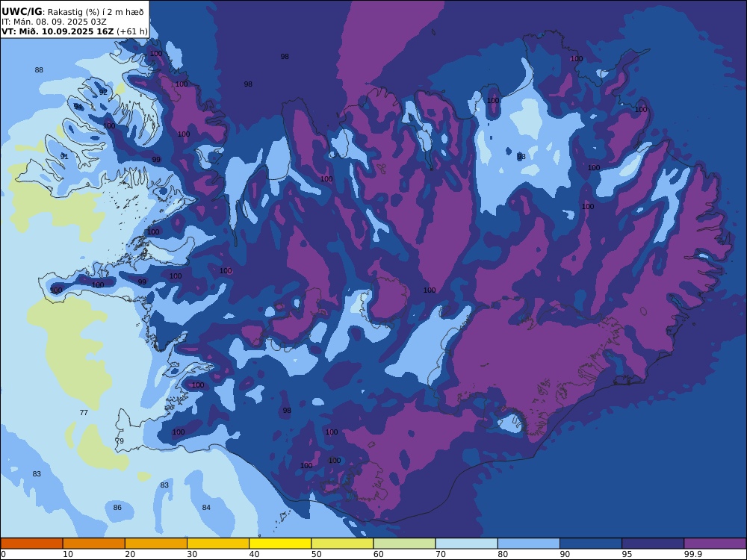Pick the light green 60–70 legend swatch
Viewport: 747px width, 560px height.
tap(404, 544)
